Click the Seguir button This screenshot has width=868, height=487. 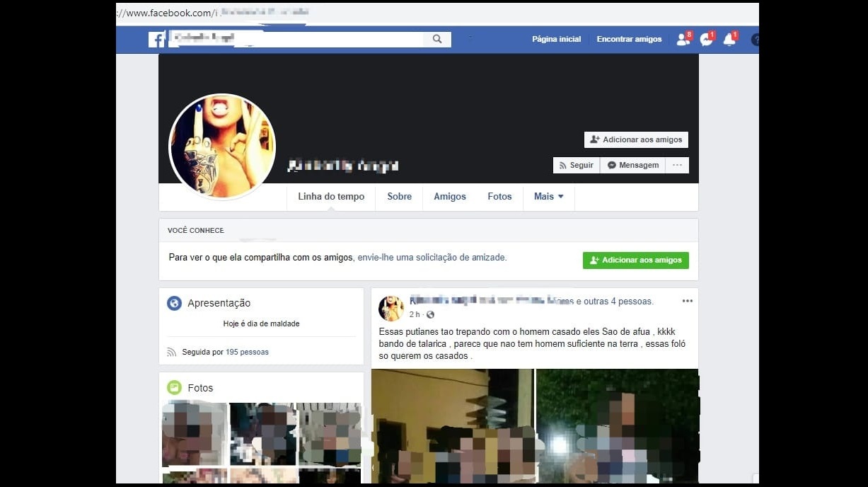577,165
